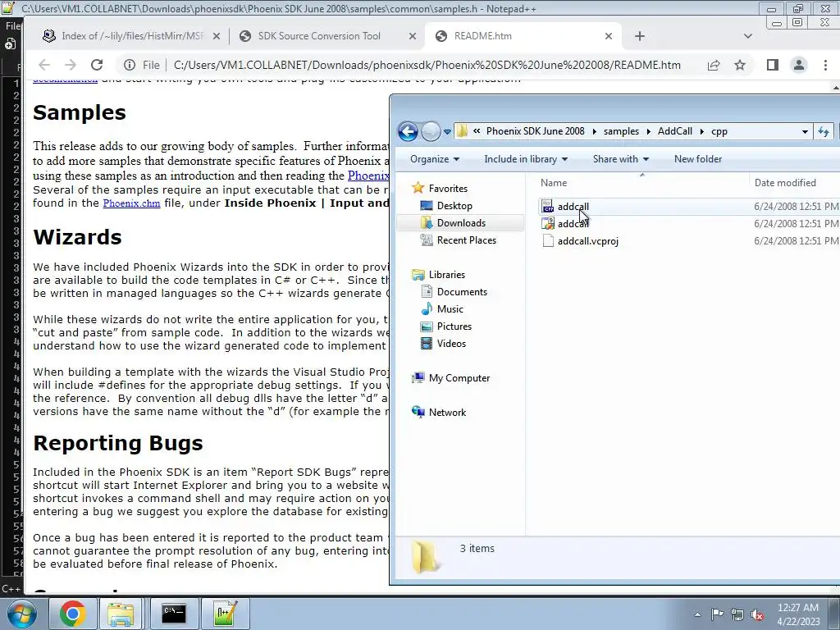Click the Phoenix SDK June 2008 breadcrumb
This screenshot has width=840, height=630.
535,131
